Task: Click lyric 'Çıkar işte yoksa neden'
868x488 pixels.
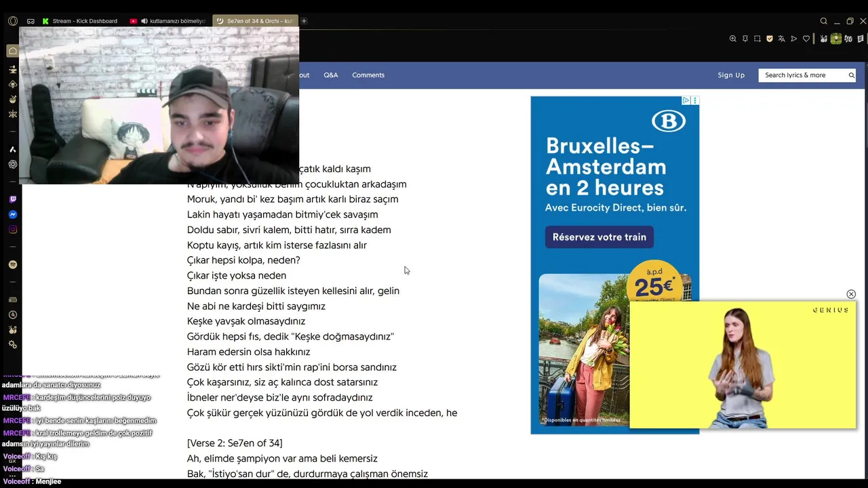Action: [x=237, y=276]
